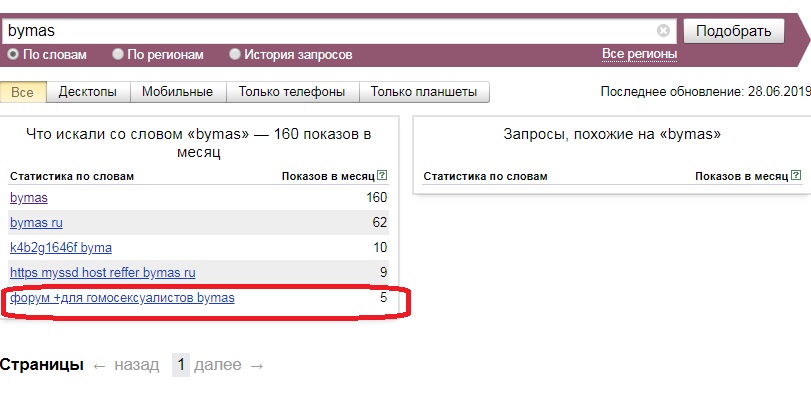The image size is (811, 398).
Task: Switch to the Десктопы tab
Action: tap(87, 92)
